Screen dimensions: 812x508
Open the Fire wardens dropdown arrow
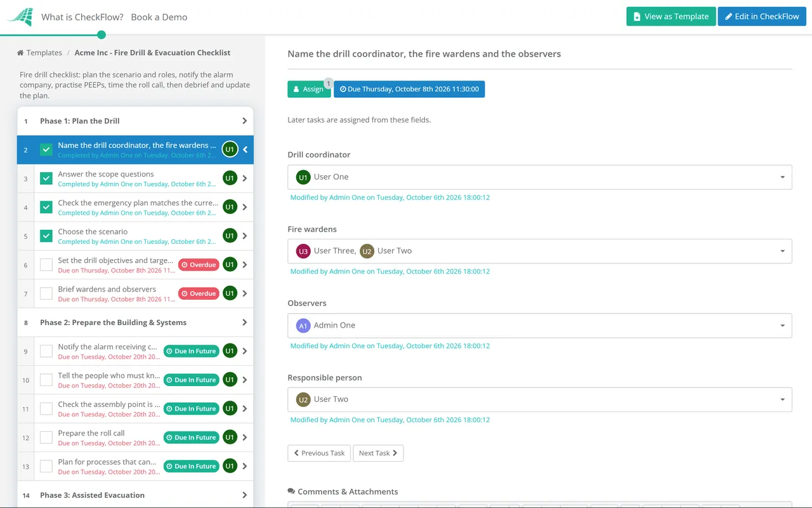782,251
